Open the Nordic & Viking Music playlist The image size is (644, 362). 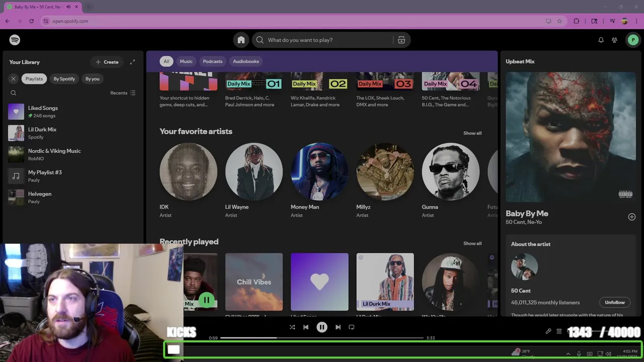pos(72,154)
